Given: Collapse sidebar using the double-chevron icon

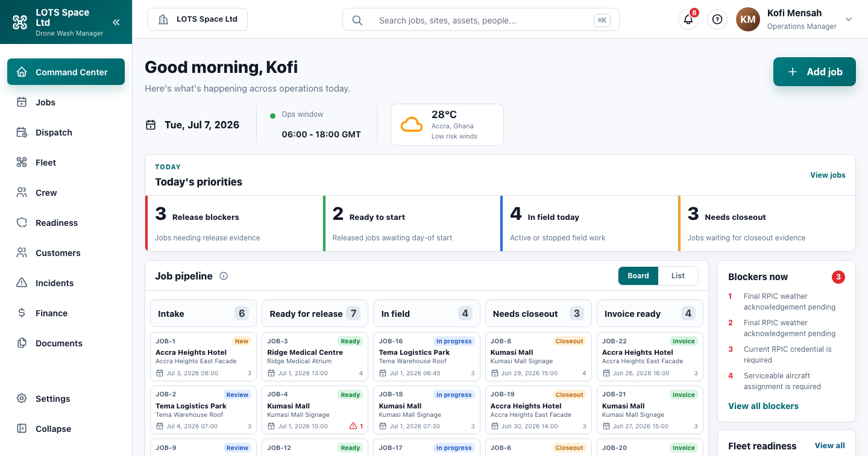Looking at the screenshot, I should tap(116, 22).
